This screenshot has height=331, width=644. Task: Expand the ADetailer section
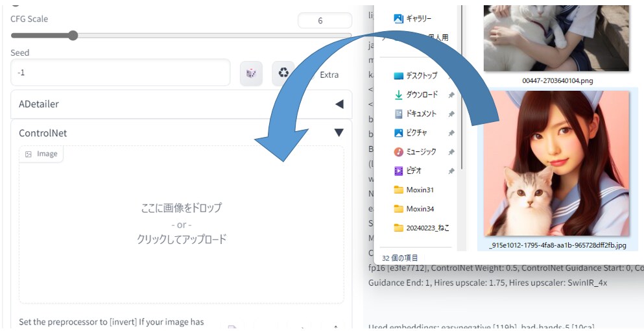pyautogui.click(x=339, y=104)
